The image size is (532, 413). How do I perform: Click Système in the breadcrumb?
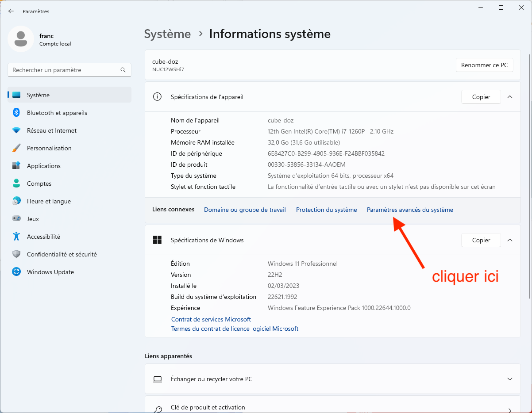[x=167, y=34]
